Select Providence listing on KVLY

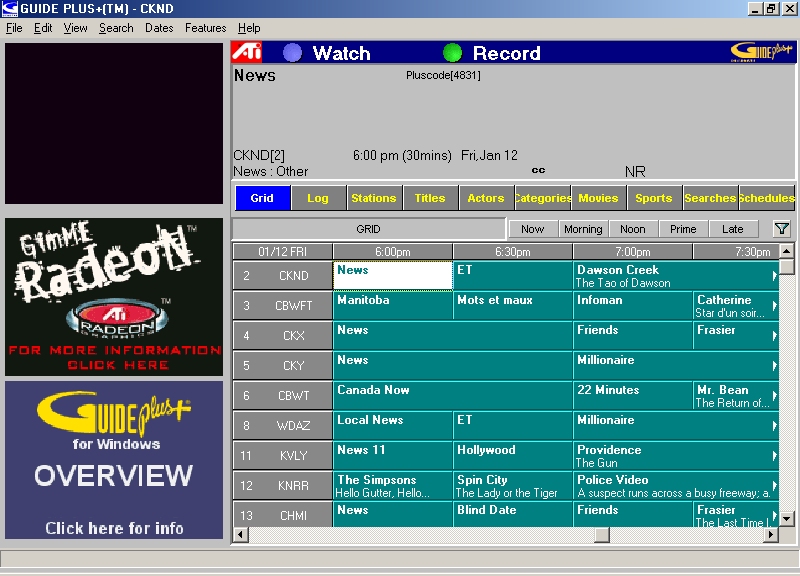tap(676, 456)
